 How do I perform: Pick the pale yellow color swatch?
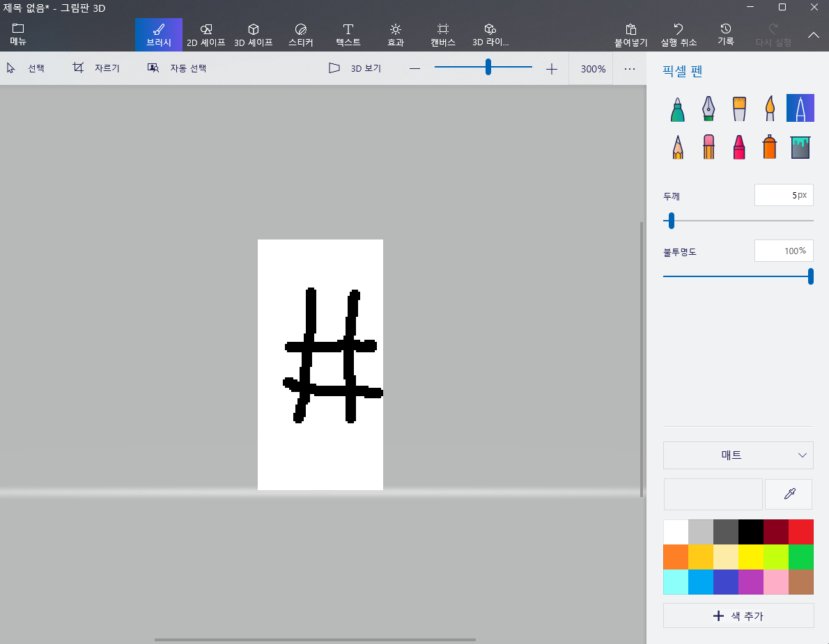coord(726,557)
